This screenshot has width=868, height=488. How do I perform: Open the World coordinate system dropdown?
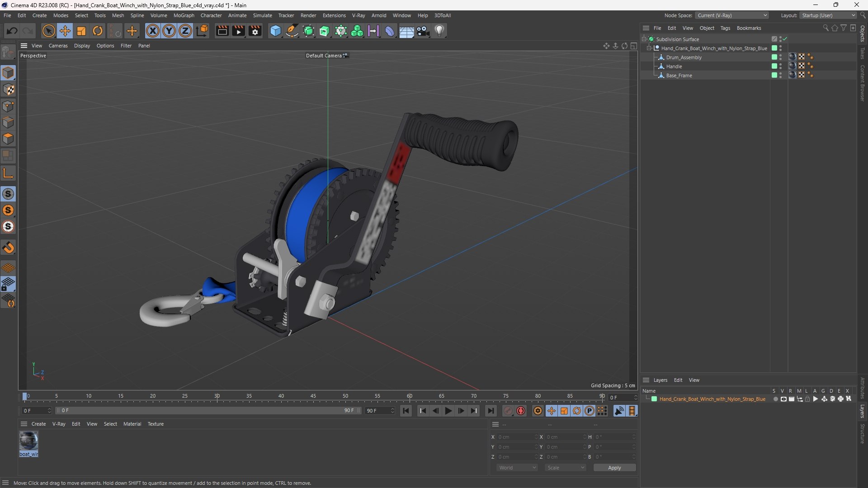pyautogui.click(x=517, y=468)
